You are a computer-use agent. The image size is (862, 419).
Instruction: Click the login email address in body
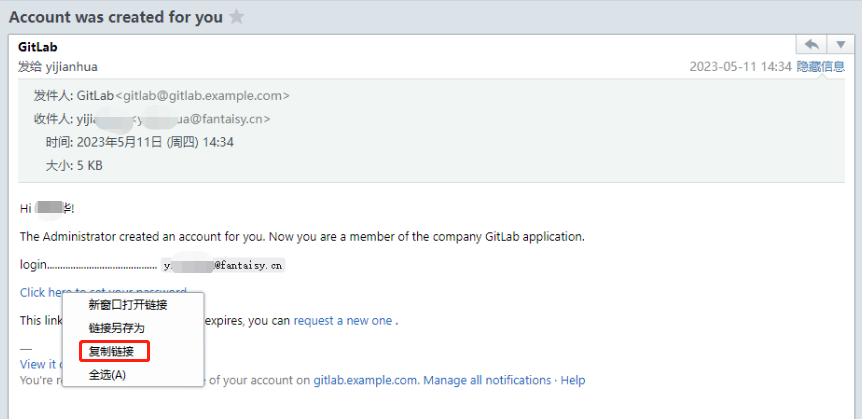coord(223,266)
